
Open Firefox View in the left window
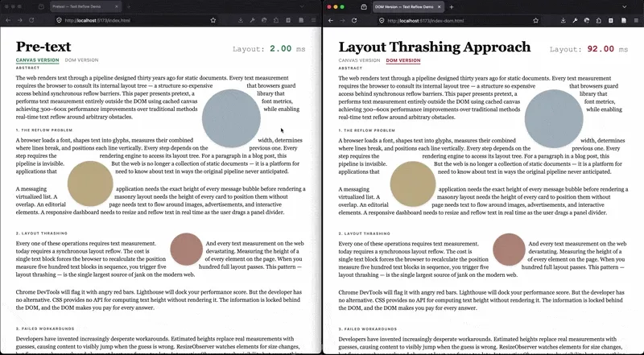pyautogui.click(x=41, y=6)
